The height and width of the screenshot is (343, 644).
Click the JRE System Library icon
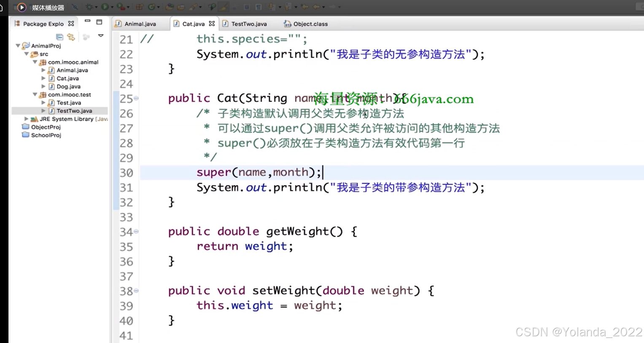[34, 119]
